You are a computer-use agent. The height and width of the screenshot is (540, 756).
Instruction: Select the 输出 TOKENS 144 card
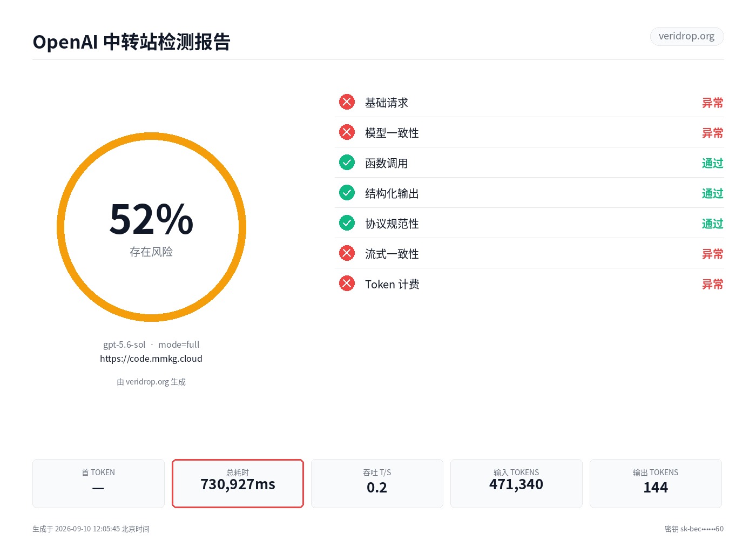pos(656,483)
